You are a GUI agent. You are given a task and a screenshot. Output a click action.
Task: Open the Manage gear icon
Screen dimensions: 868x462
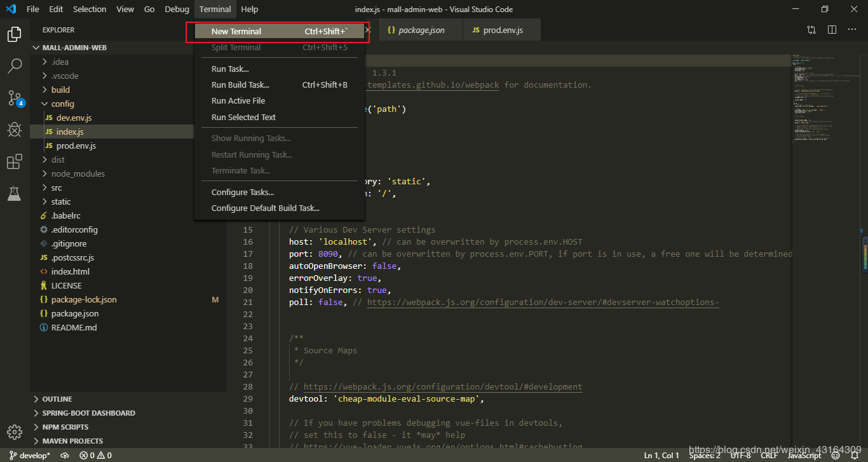[15, 431]
